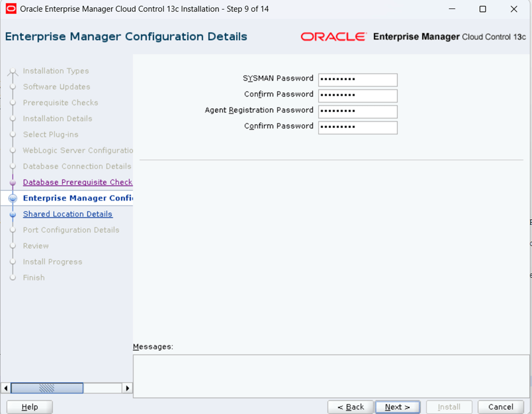Select the Enterprise Manager Configuration step

point(78,198)
